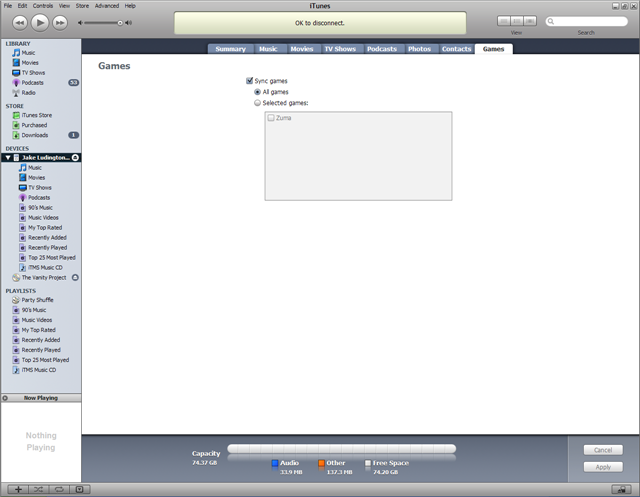Click in the Search field
This screenshot has height=497, width=640.
(587, 21)
